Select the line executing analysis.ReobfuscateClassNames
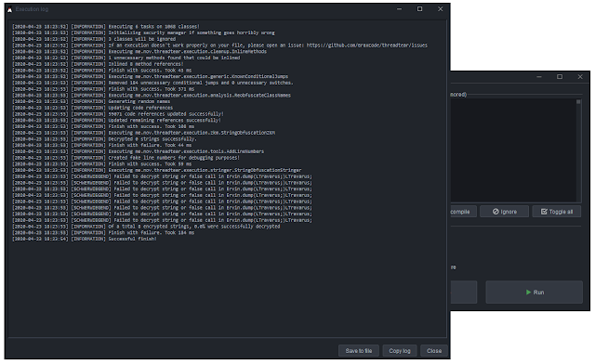The image size is (595, 364). [152, 95]
